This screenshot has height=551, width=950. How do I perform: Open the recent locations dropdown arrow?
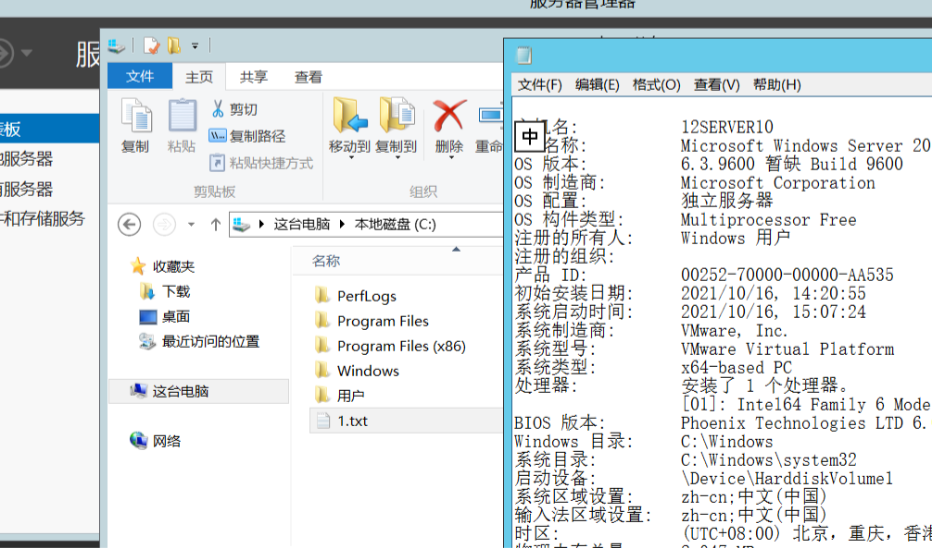(191, 225)
